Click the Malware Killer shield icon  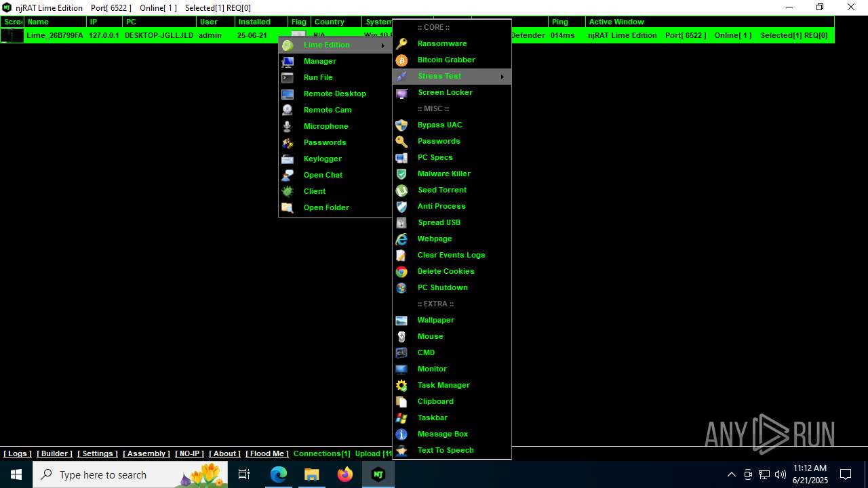click(401, 174)
